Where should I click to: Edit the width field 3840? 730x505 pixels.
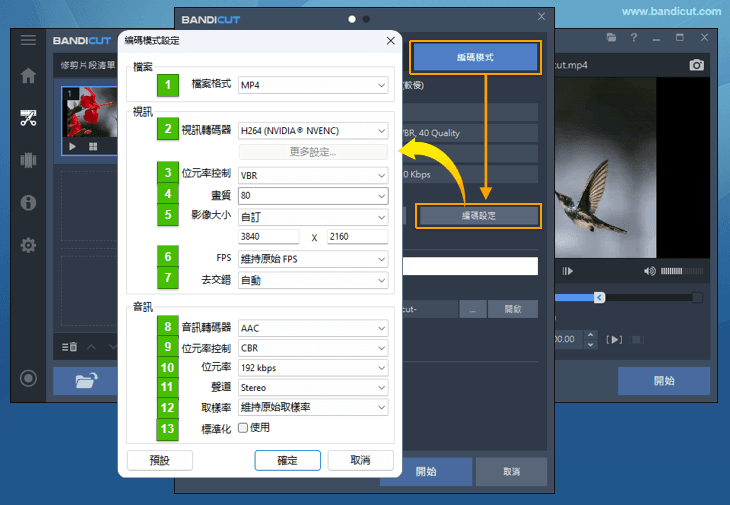click(x=269, y=236)
